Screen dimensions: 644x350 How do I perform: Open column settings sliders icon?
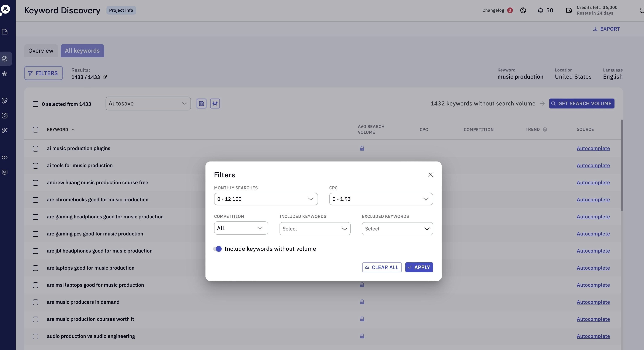click(215, 104)
